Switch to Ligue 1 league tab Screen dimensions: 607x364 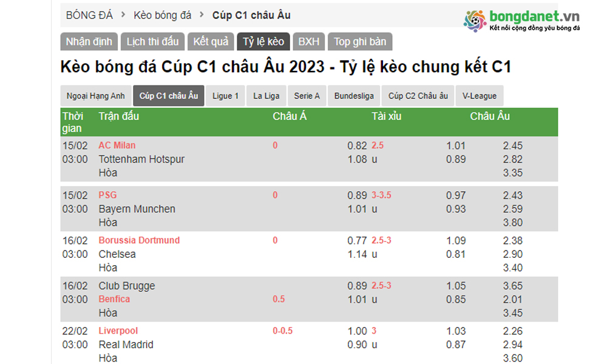pos(225,96)
